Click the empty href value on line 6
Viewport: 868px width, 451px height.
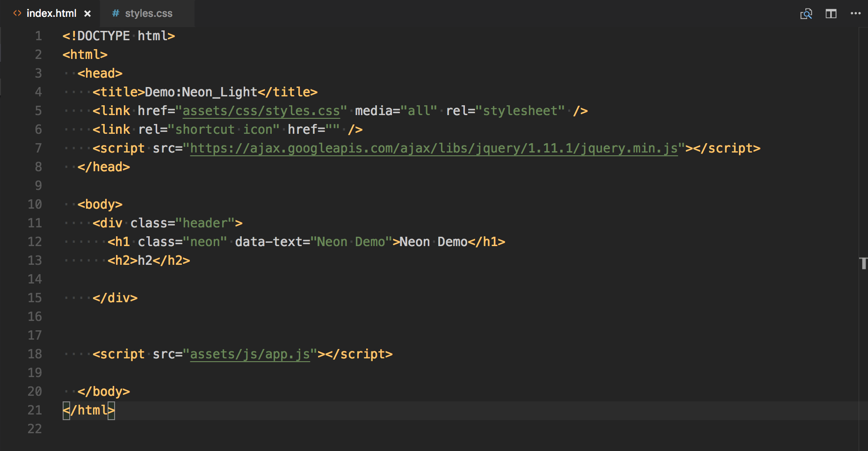(333, 130)
